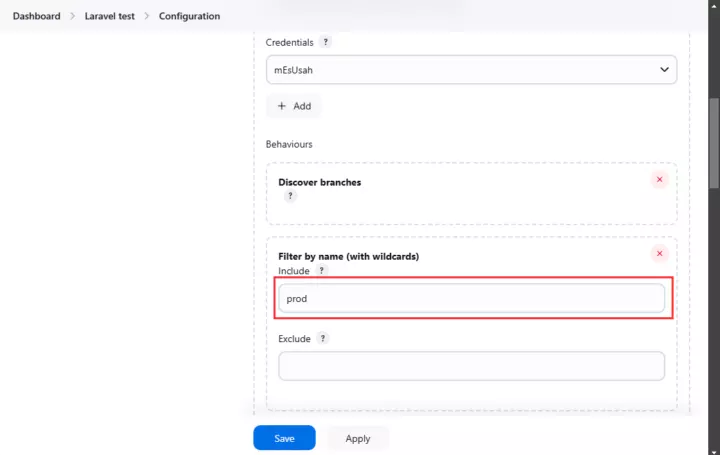Open help icon next to Credentials

pos(326,42)
